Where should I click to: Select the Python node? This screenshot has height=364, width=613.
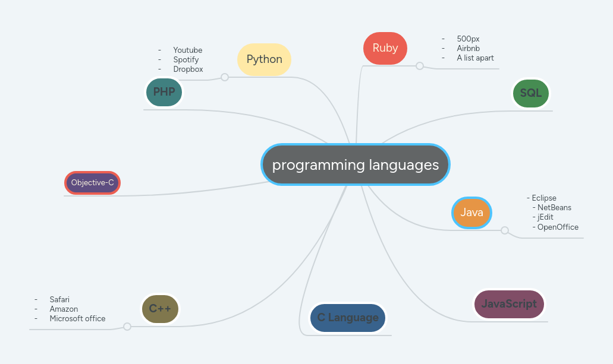(x=264, y=59)
